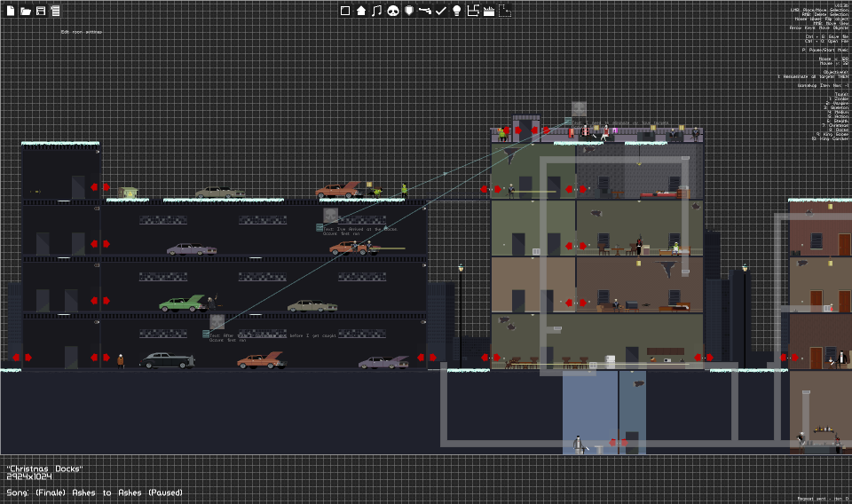
Task: Select the skull trigger node above rooftop
Action: pyautogui.click(x=579, y=108)
